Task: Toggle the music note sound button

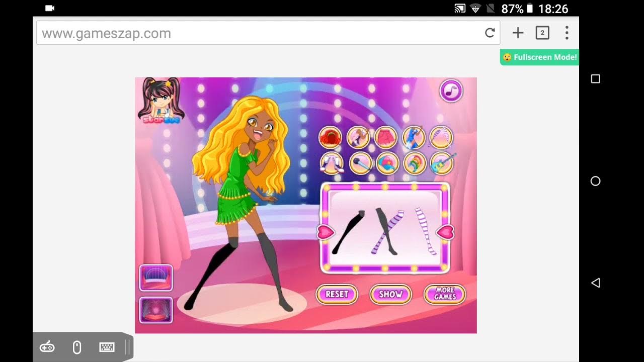Action: tap(451, 91)
